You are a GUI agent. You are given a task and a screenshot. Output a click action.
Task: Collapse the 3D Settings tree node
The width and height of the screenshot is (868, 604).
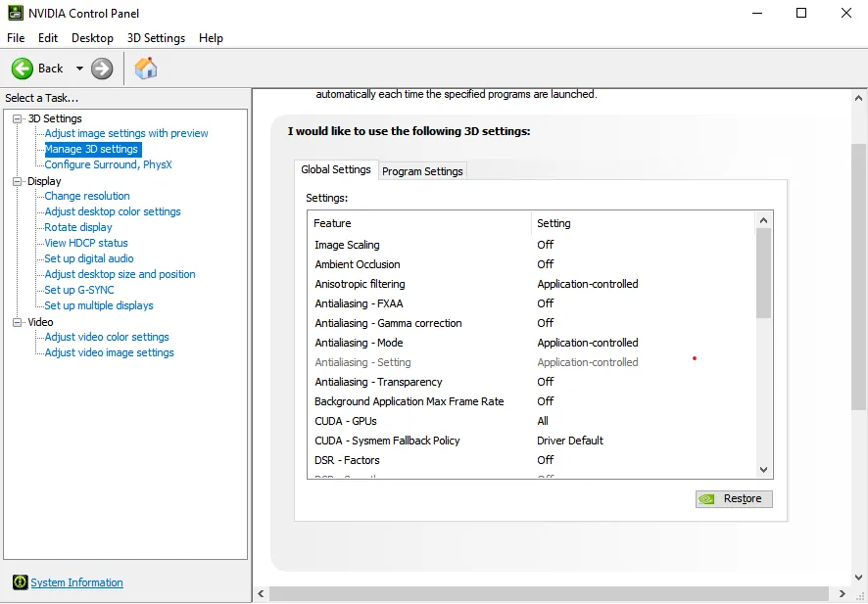click(x=18, y=118)
